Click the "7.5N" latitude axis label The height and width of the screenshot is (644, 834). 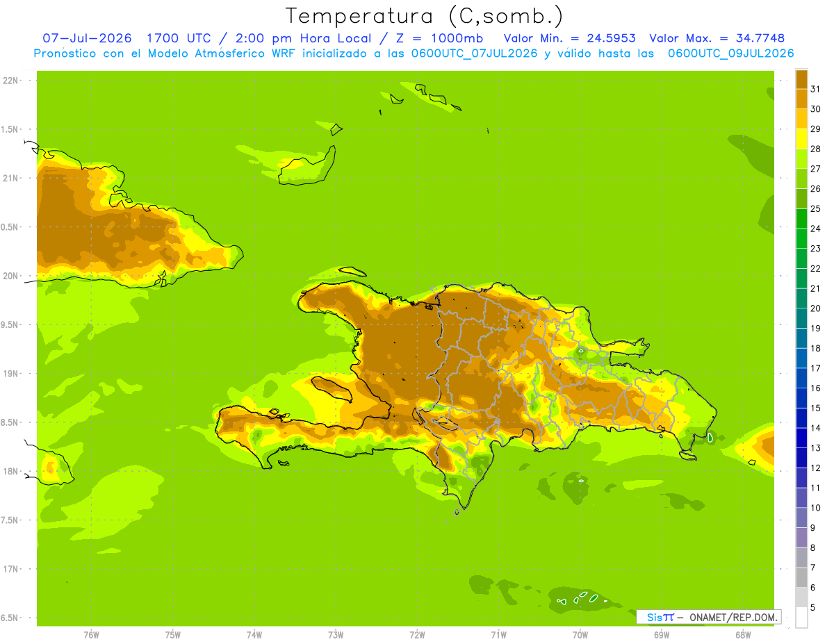point(10,520)
